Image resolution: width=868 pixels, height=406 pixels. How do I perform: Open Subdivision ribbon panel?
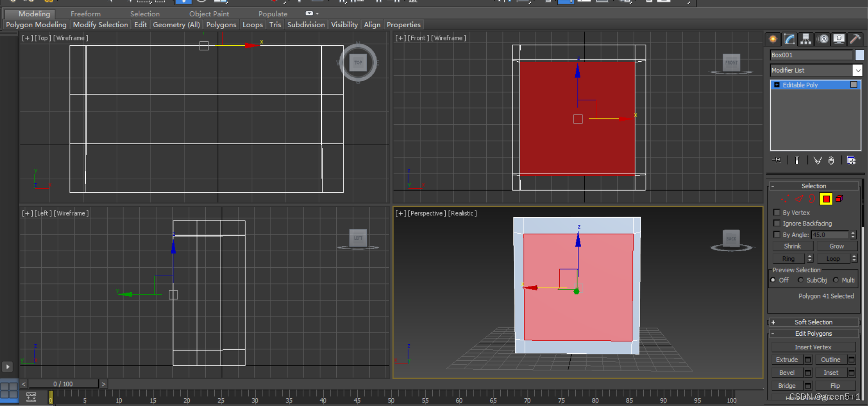306,24
